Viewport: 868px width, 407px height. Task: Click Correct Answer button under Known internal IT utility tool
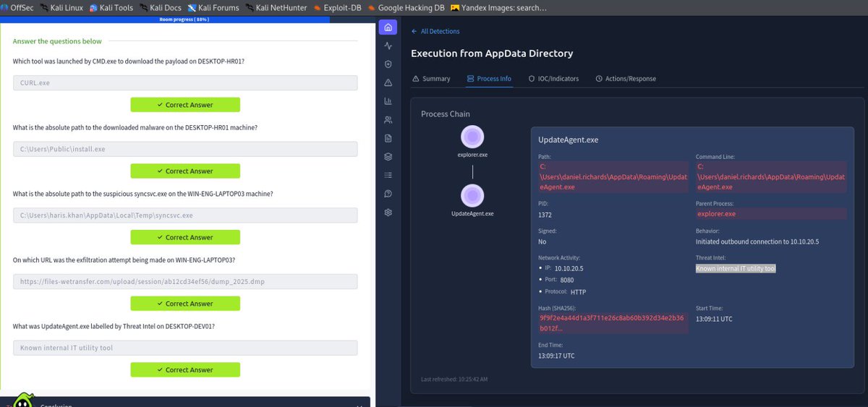pyautogui.click(x=185, y=369)
